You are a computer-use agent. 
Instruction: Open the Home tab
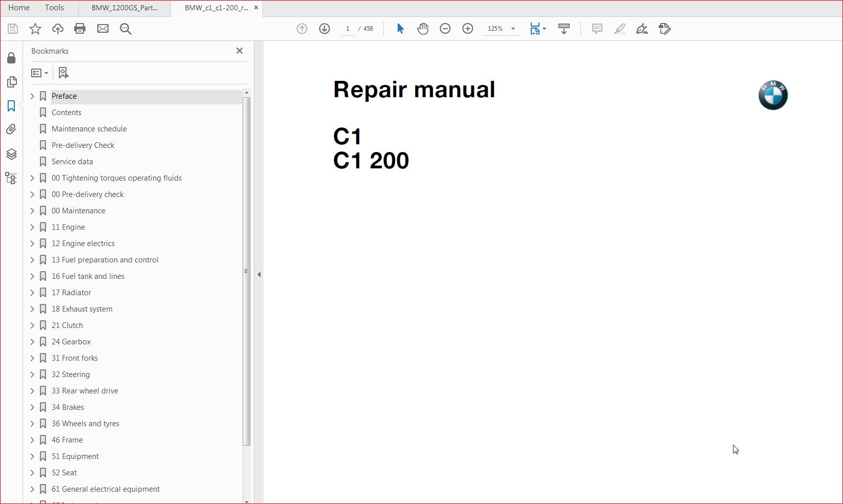pos(19,8)
